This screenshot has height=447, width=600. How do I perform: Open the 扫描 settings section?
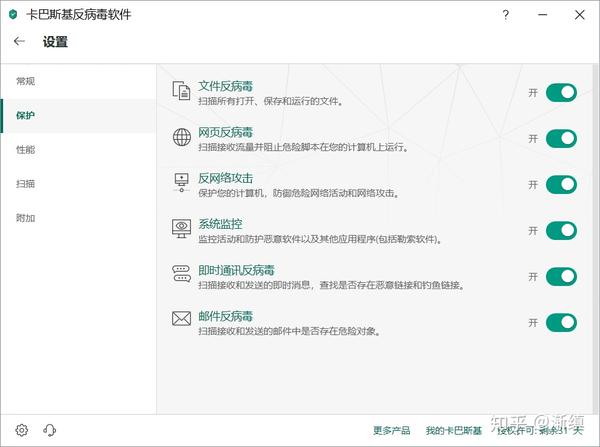(x=78, y=184)
